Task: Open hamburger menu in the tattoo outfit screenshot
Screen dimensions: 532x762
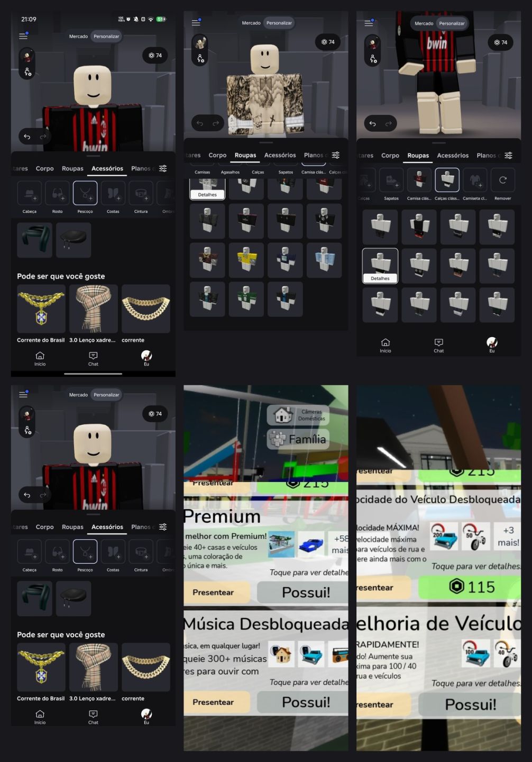Action: 196,23
